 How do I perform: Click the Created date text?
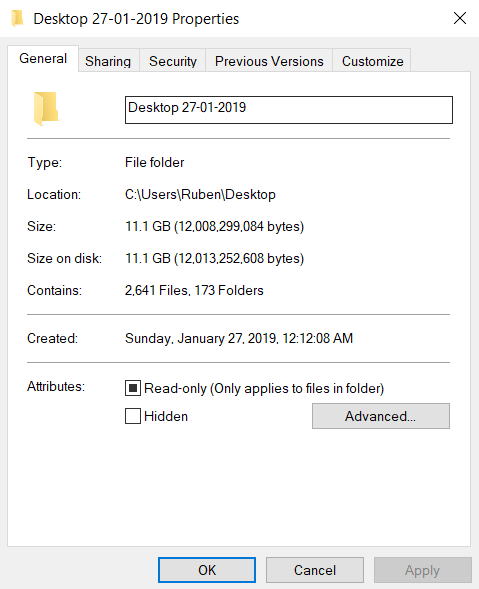click(x=239, y=338)
